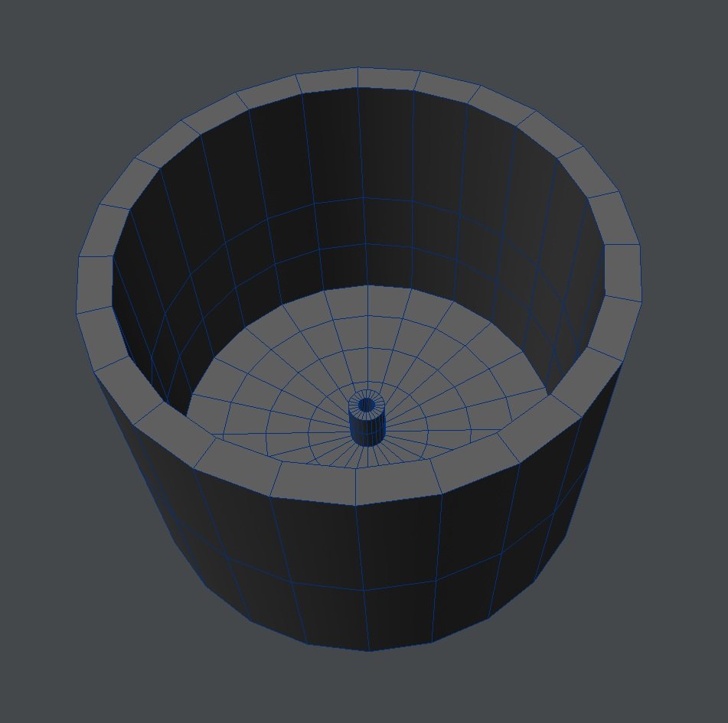Click the hole atop the central peg
The image size is (728, 723).
(366, 403)
